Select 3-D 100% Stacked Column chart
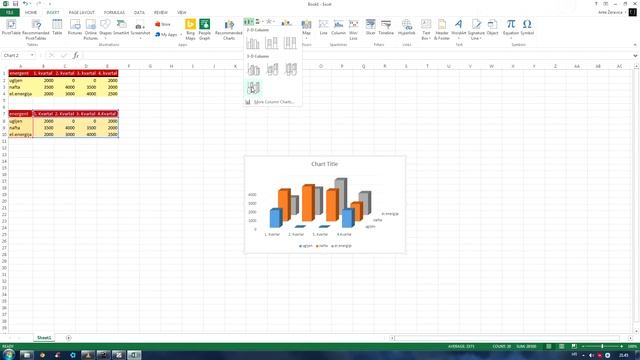Image resolution: width=640 pixels, height=360 pixels. (290, 69)
